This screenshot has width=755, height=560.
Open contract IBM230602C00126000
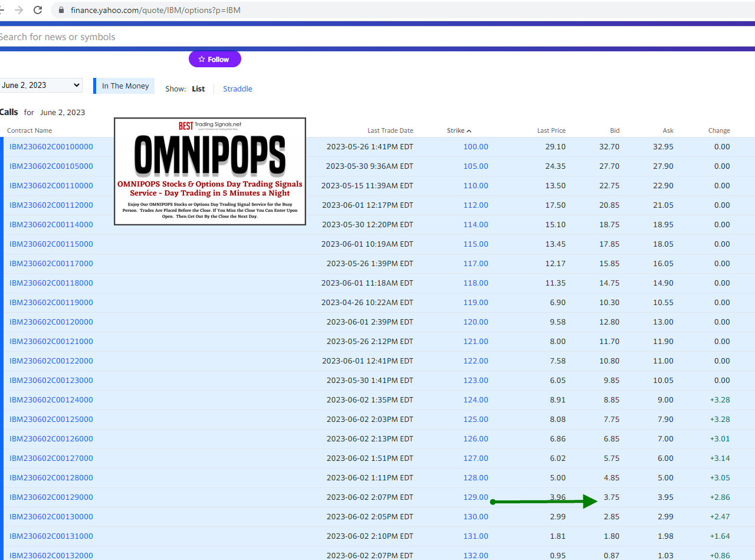(x=51, y=439)
